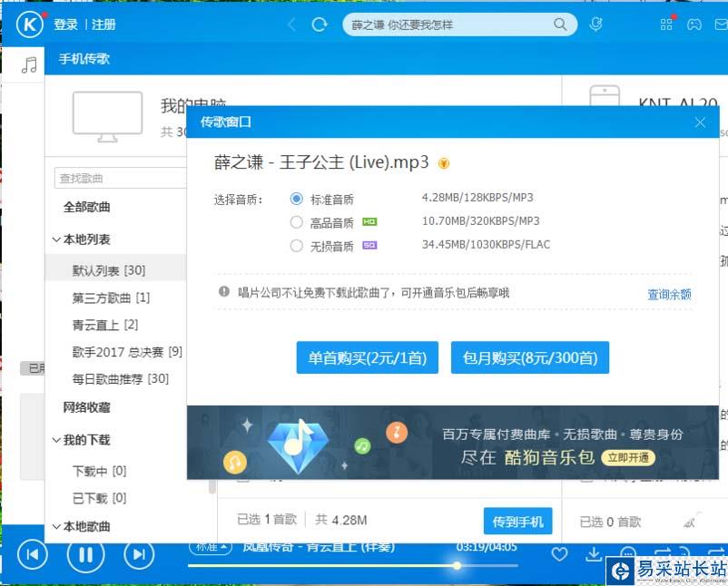This screenshot has height=586, width=728.
Task: Click the SQ badge beside 无损音质
Action: (x=369, y=245)
